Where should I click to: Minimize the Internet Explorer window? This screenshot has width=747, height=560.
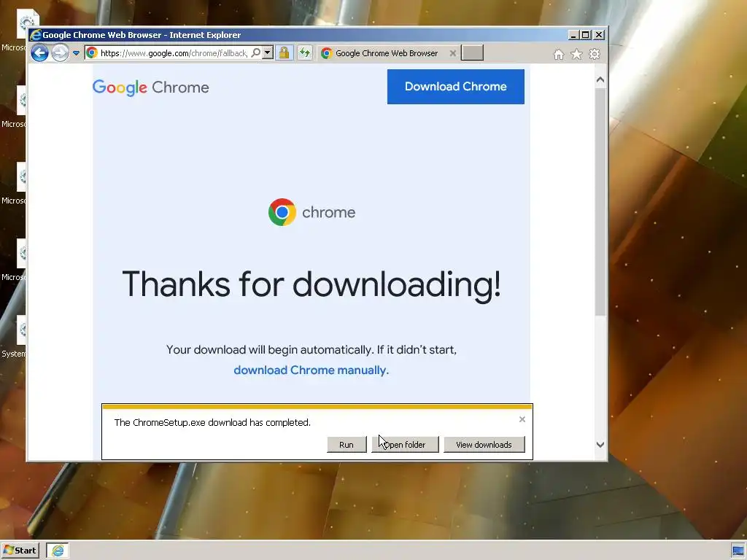click(573, 35)
